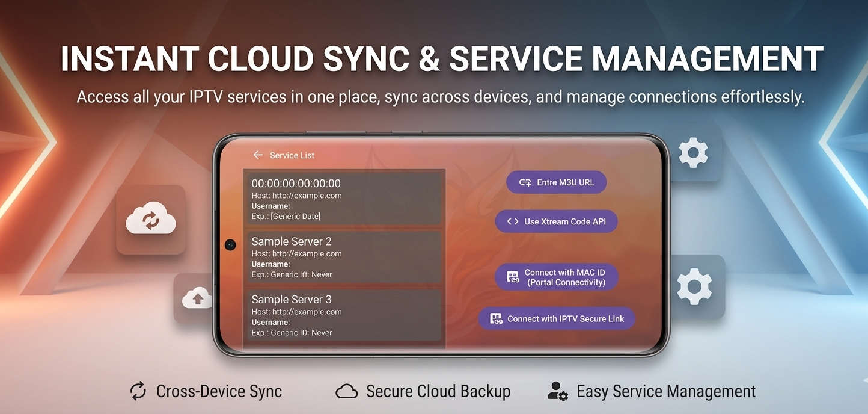
Task: Click the cloud sync refresh icon tile
Action: [x=151, y=220]
